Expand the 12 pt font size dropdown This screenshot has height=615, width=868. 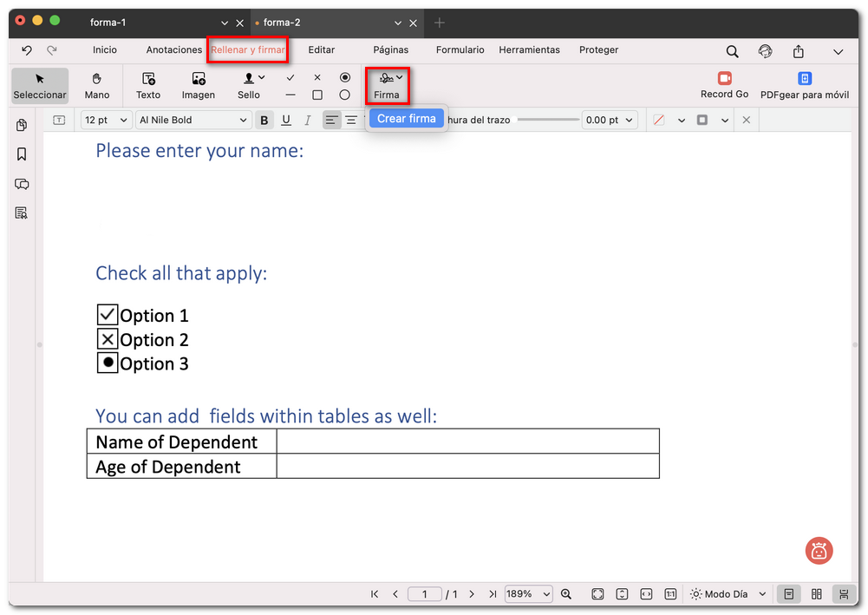point(106,121)
